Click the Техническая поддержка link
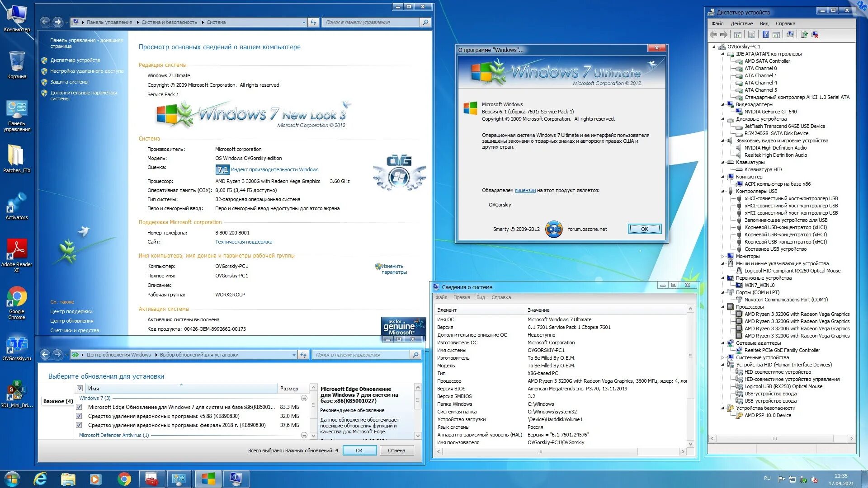Image resolution: width=868 pixels, height=488 pixels. 244,241
